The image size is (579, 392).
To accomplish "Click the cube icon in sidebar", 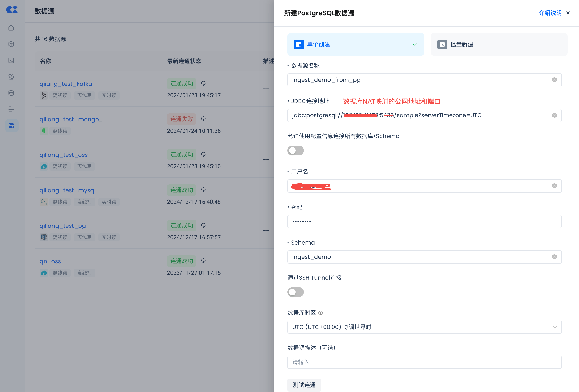I will tap(11, 44).
